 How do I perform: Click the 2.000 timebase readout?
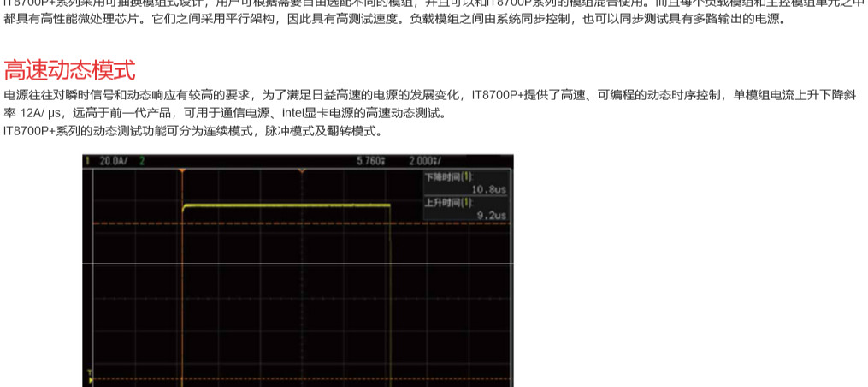(x=424, y=160)
